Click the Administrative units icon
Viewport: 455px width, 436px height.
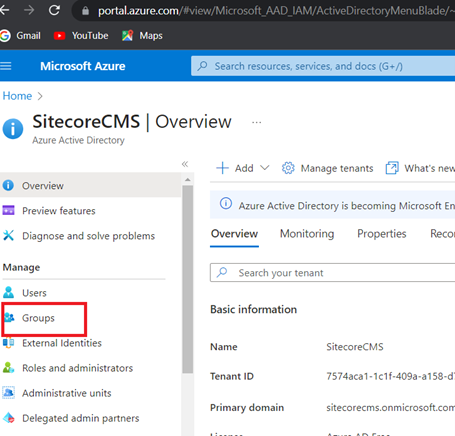click(x=8, y=392)
